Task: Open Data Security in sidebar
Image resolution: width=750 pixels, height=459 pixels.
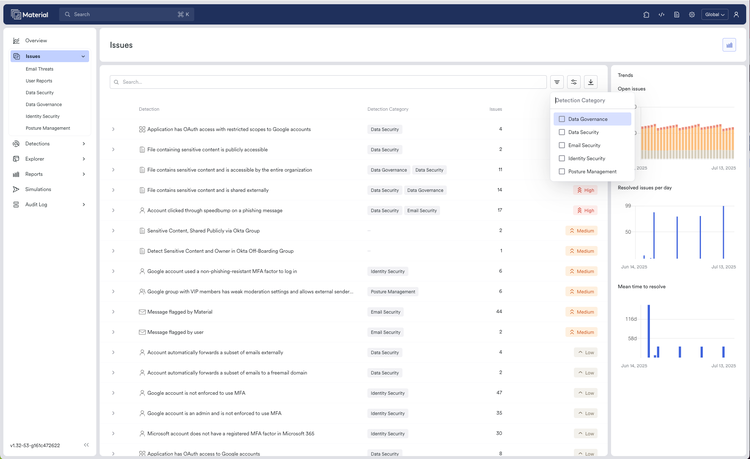Action: pyautogui.click(x=40, y=93)
